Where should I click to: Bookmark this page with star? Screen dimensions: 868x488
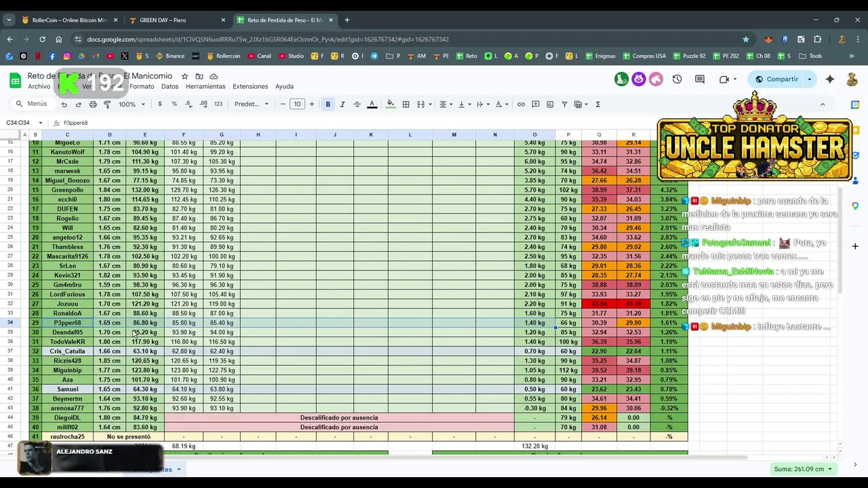coord(746,39)
